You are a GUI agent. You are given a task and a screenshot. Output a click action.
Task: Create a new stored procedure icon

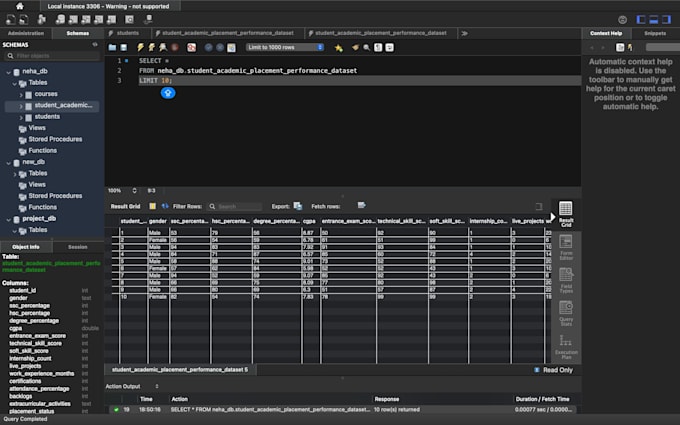pos(99,20)
